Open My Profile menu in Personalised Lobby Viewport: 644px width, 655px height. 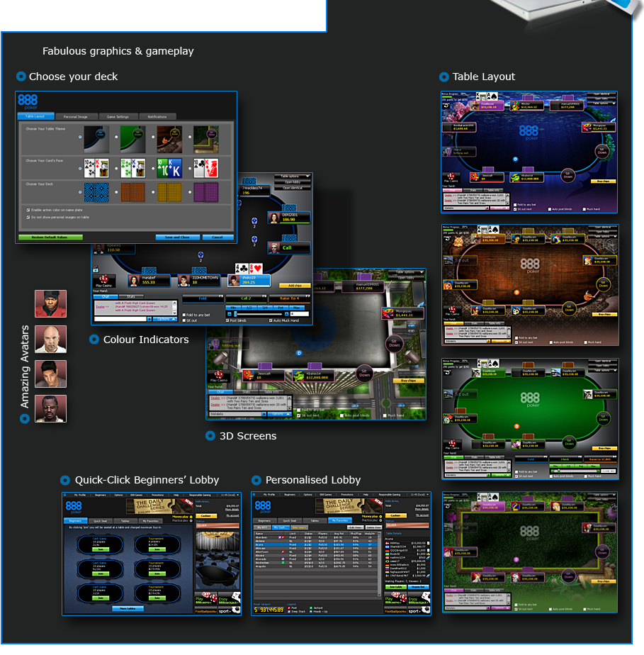point(269,495)
